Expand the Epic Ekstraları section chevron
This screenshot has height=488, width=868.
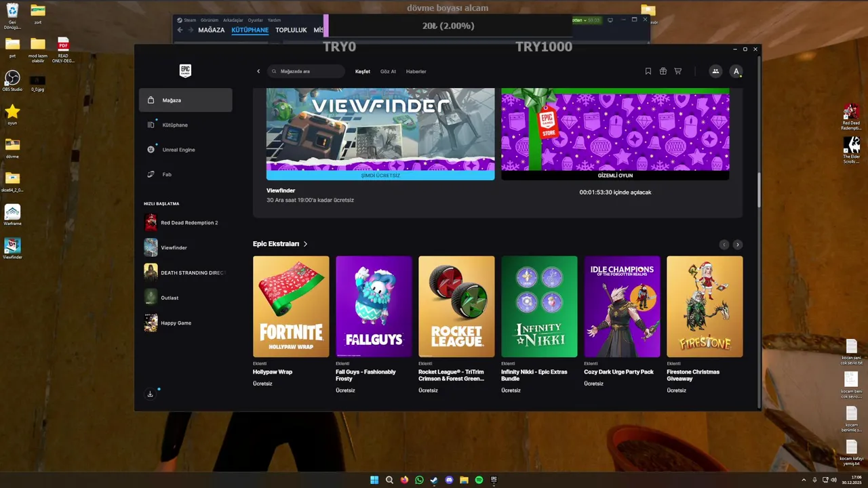306,244
